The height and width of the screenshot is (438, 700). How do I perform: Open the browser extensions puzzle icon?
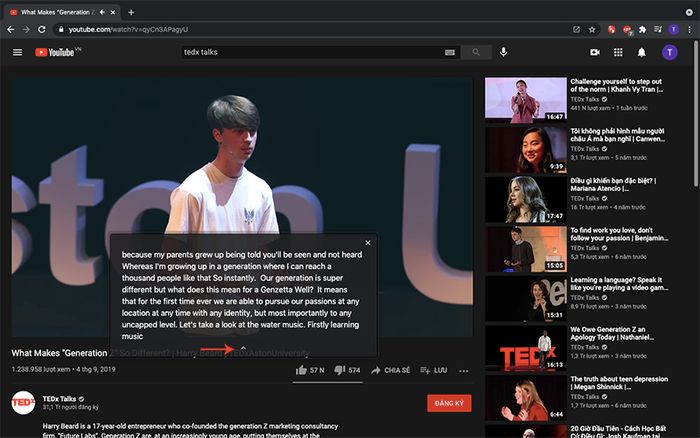(x=642, y=29)
